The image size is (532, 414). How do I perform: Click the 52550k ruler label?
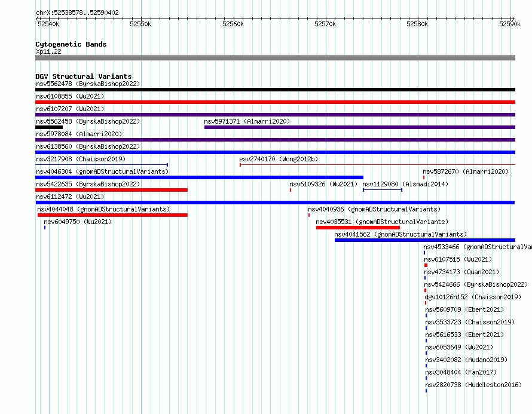click(x=140, y=24)
